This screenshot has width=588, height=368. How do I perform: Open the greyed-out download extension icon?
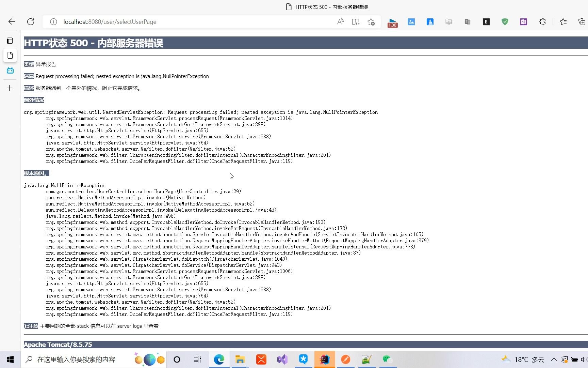coord(449,22)
